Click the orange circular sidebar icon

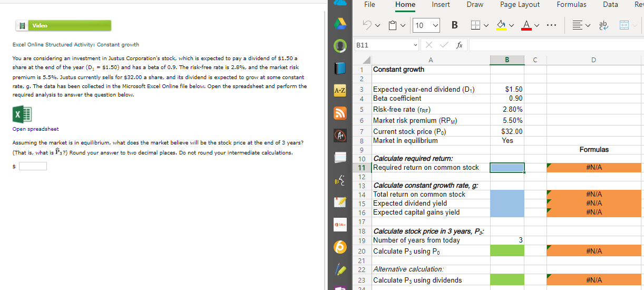pos(341,247)
